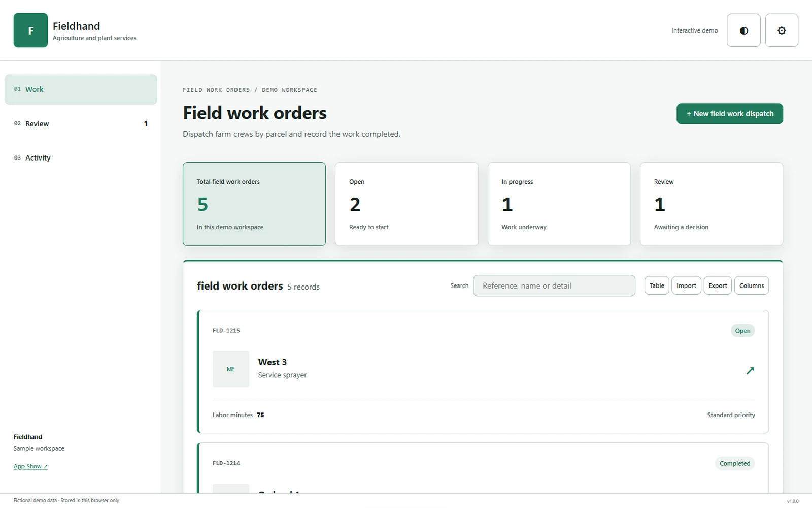The height and width of the screenshot is (508, 812).
Task: Click the Completed badge on FLD-1214
Action: [735, 463]
